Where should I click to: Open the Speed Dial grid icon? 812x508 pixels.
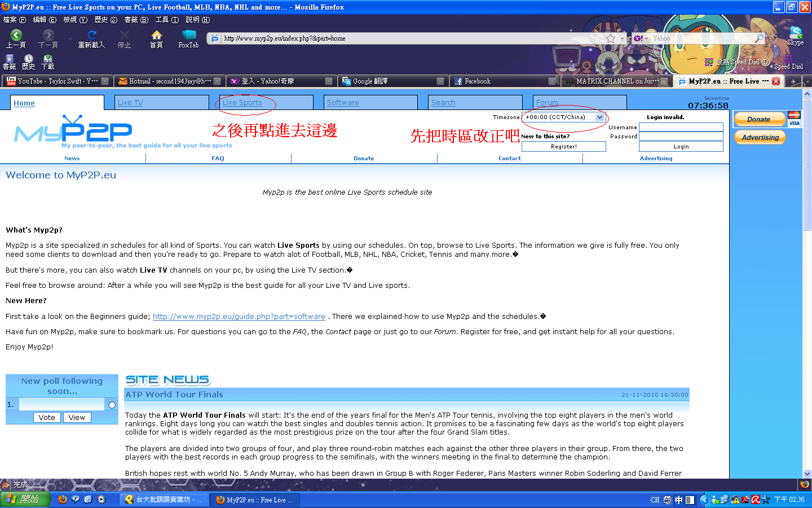click(x=787, y=59)
